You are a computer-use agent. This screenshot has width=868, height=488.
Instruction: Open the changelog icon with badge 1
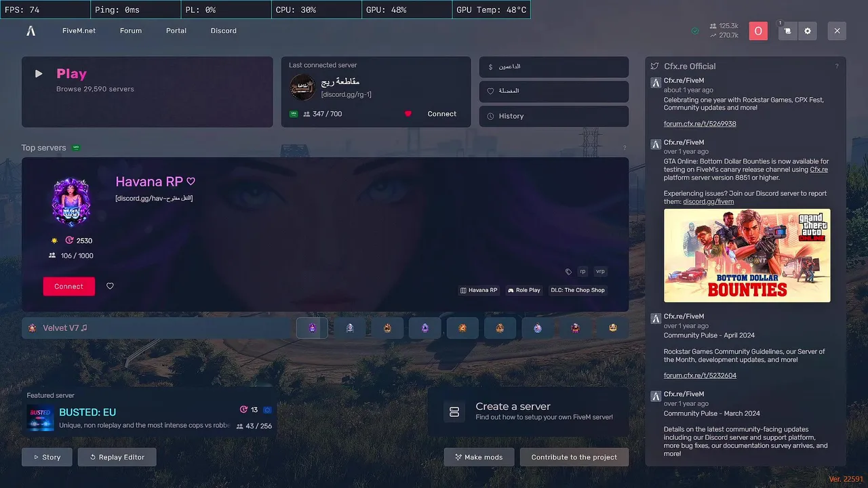[x=787, y=30]
